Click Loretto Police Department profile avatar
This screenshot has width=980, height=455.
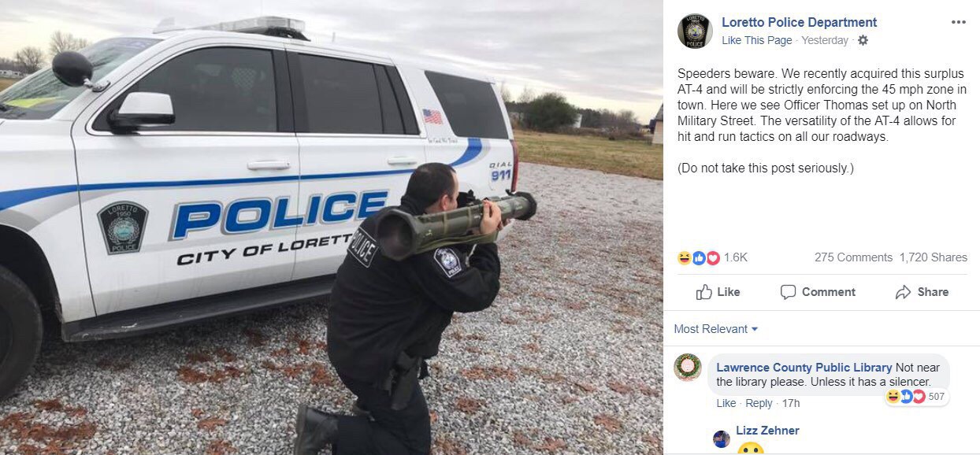coord(695,31)
